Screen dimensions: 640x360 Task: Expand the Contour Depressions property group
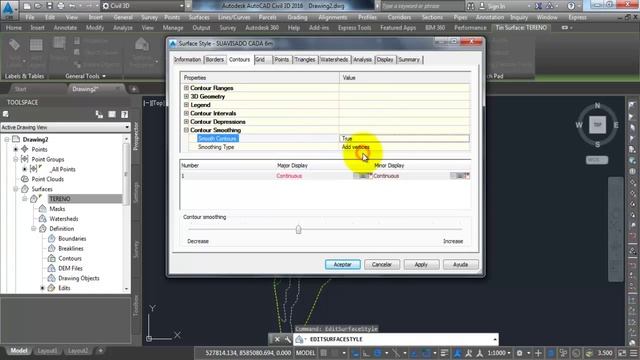(x=186, y=122)
